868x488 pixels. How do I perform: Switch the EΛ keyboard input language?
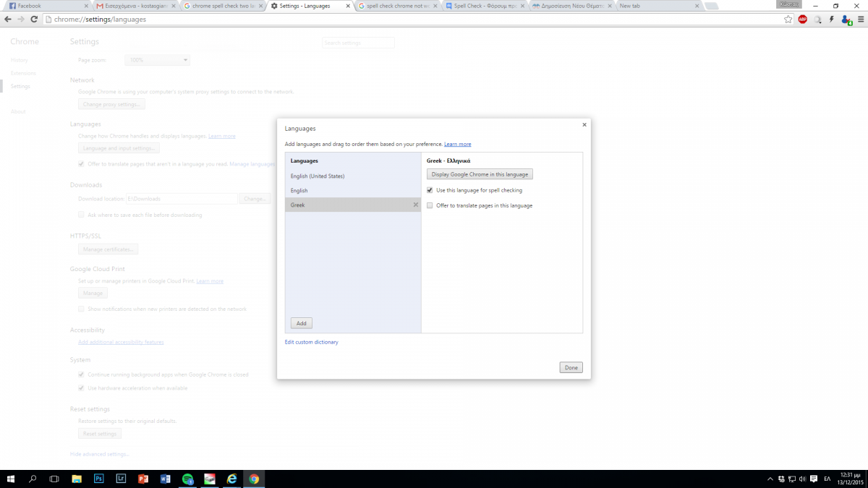pos(827,479)
